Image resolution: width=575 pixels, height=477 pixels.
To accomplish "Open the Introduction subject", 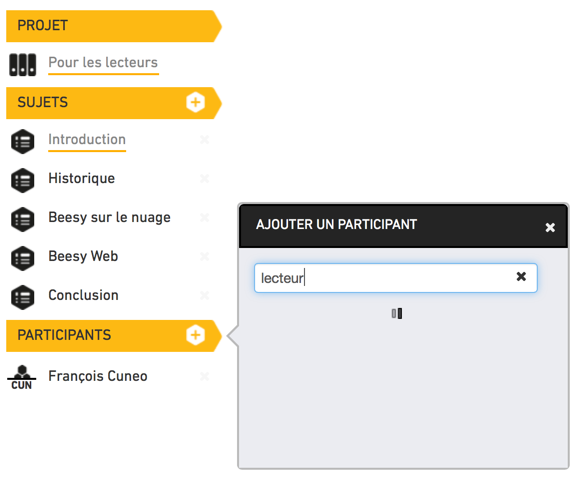I will click(x=87, y=139).
